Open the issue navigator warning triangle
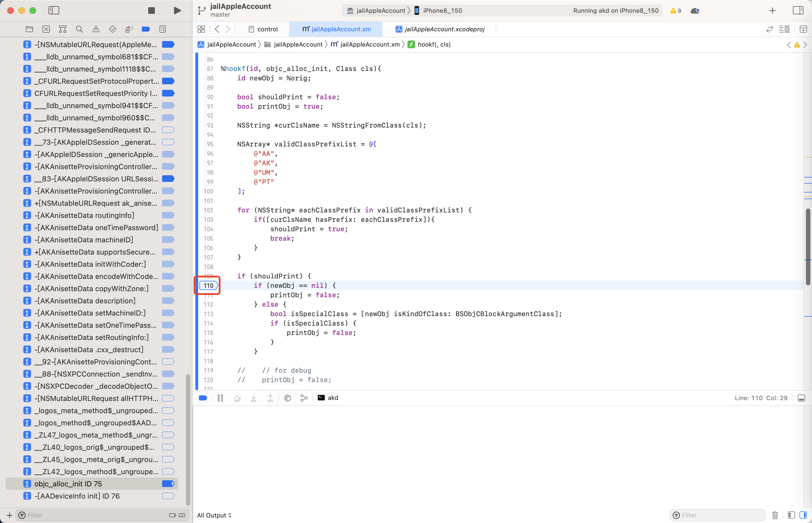 pos(96,29)
